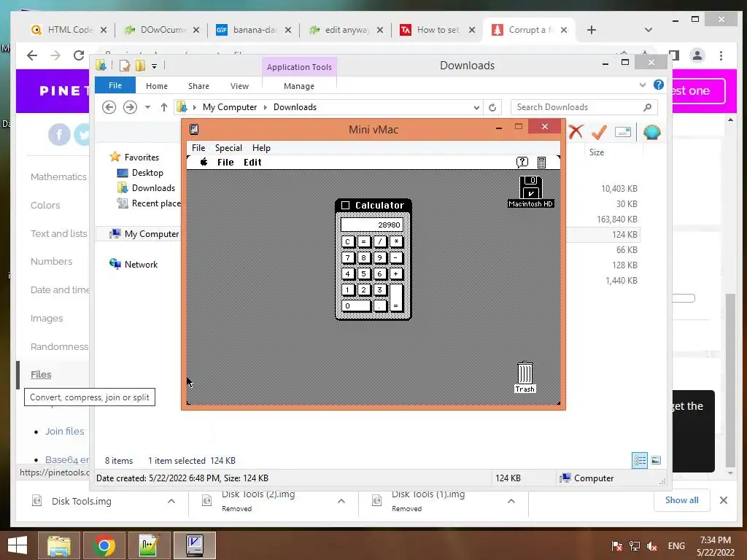Open Mini vMac's File menu
Screen dimensions: 747x560
[198, 147]
